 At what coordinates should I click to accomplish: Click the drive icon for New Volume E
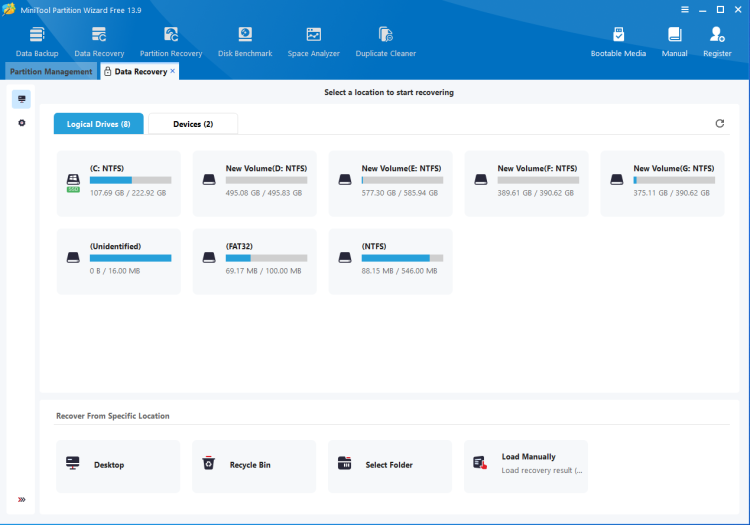pos(345,180)
